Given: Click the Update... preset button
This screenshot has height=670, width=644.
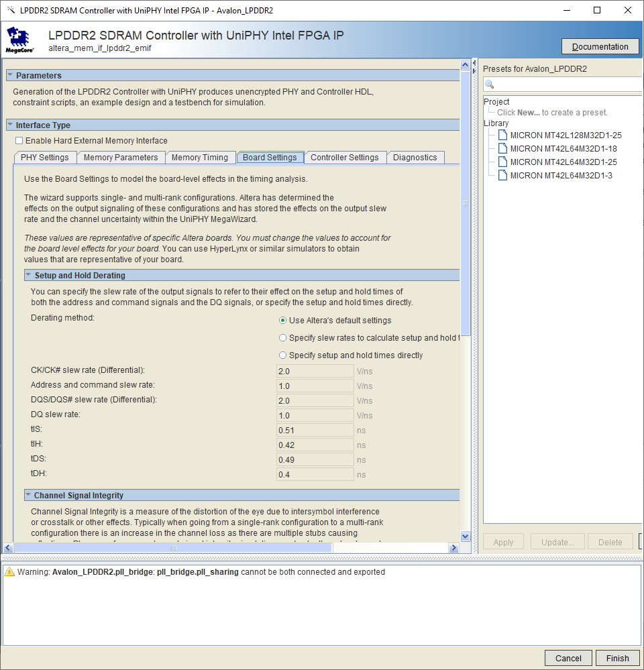Looking at the screenshot, I should (557, 542).
